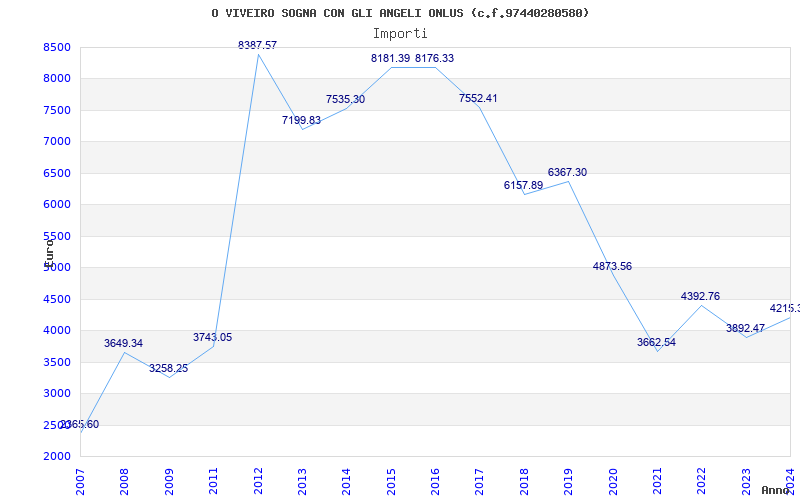
Task: Click x-axis year label 2022
Action: 702,482
